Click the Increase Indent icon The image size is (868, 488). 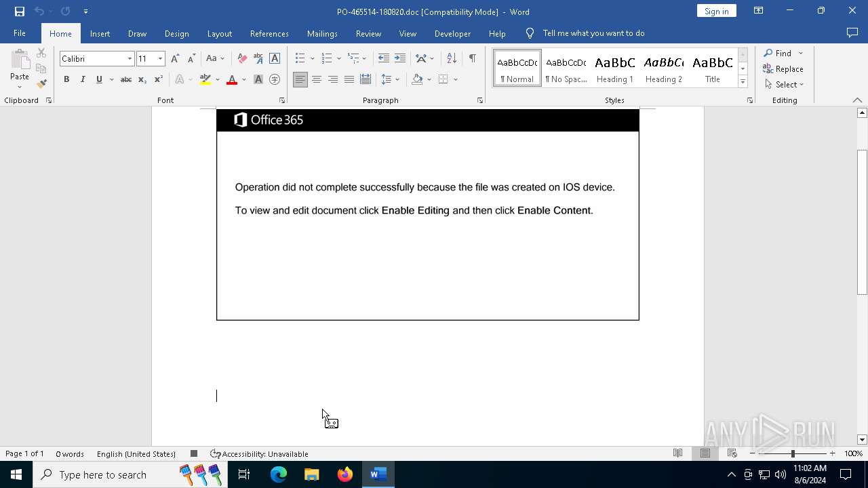click(400, 59)
